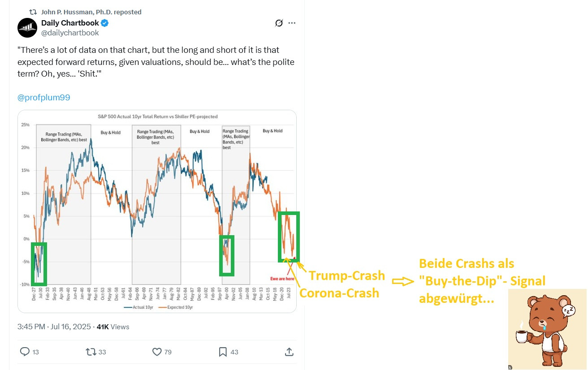Open John P. Hussman, Ph.D. reposted link
This screenshot has width=588, height=370.
click(91, 12)
